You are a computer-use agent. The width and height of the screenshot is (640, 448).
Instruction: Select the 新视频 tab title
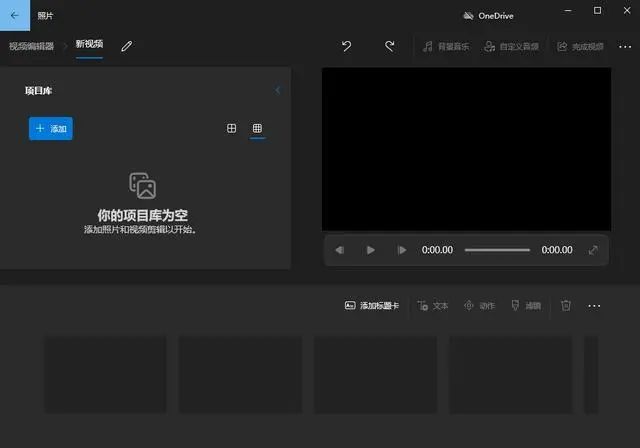click(x=89, y=44)
